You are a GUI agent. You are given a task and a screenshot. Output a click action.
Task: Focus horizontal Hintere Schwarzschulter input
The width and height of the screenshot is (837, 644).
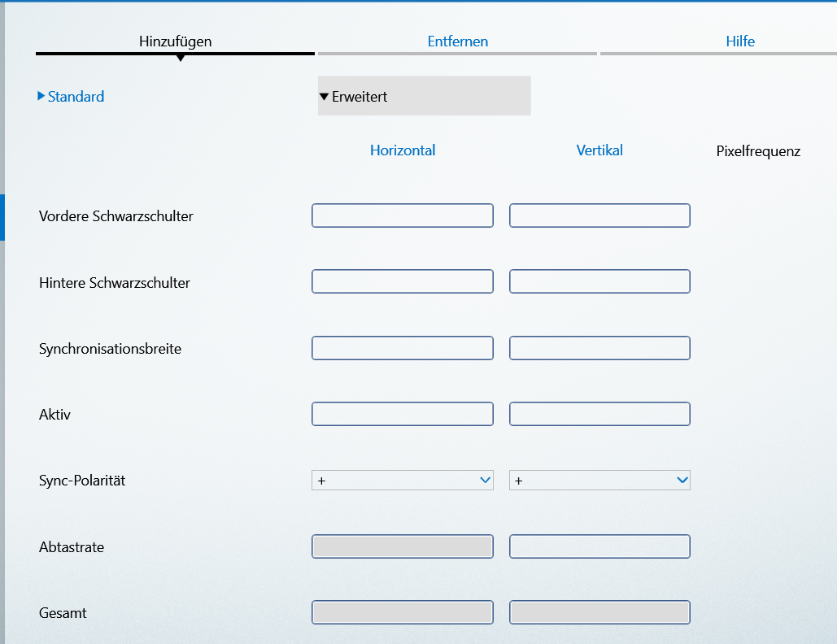[403, 281]
